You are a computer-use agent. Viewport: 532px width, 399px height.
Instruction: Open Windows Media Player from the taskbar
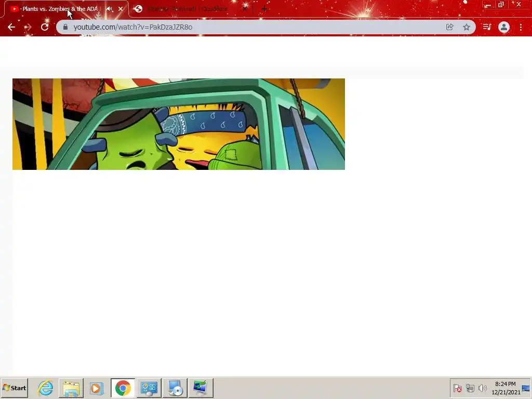point(96,388)
